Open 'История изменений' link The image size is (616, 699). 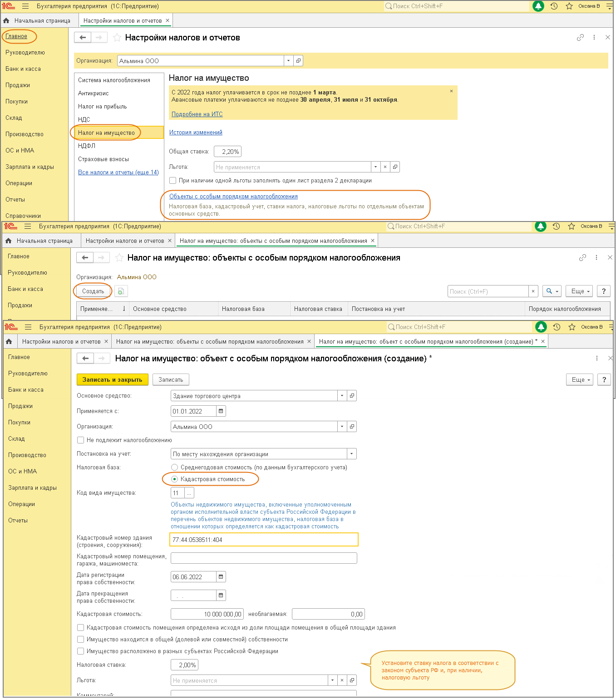(196, 133)
